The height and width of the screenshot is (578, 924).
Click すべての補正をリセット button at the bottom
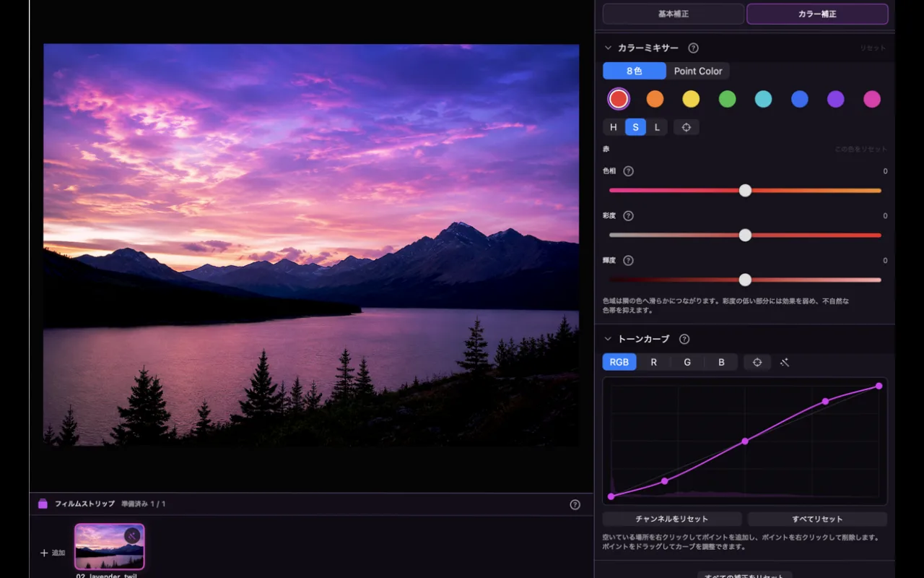744,575
